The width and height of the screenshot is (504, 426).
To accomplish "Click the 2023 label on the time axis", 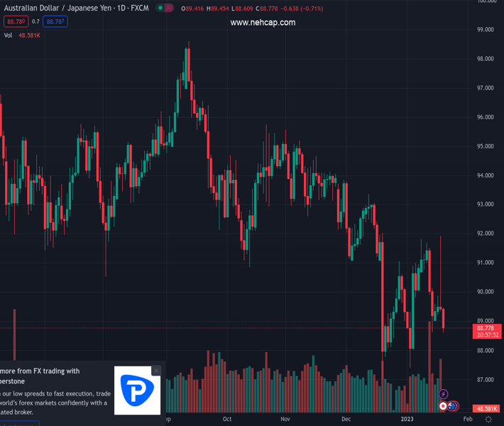I will click(x=407, y=420).
